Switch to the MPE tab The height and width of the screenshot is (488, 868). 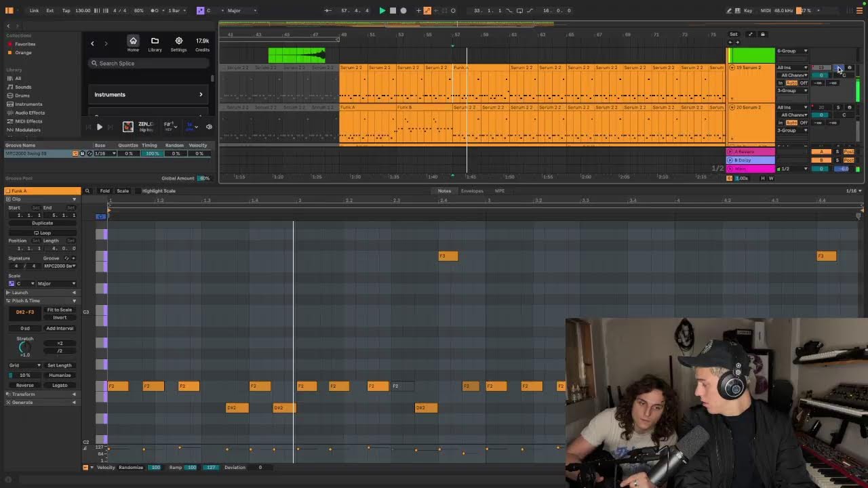coord(500,191)
